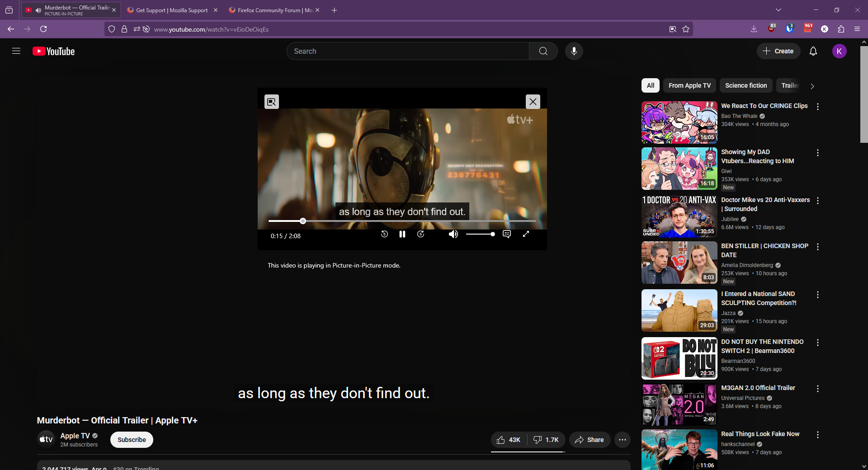Open the Firefox extensions puzzle menu
This screenshot has width=868, height=470.
click(841, 29)
